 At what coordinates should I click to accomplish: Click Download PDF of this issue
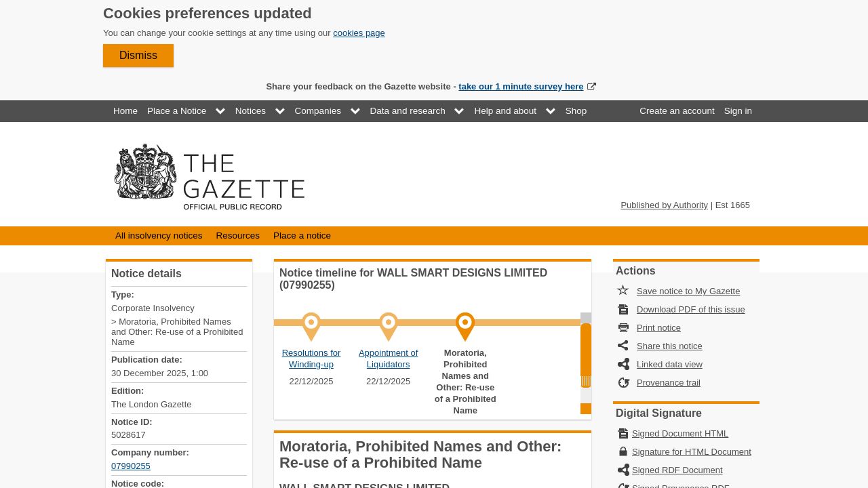690,310
